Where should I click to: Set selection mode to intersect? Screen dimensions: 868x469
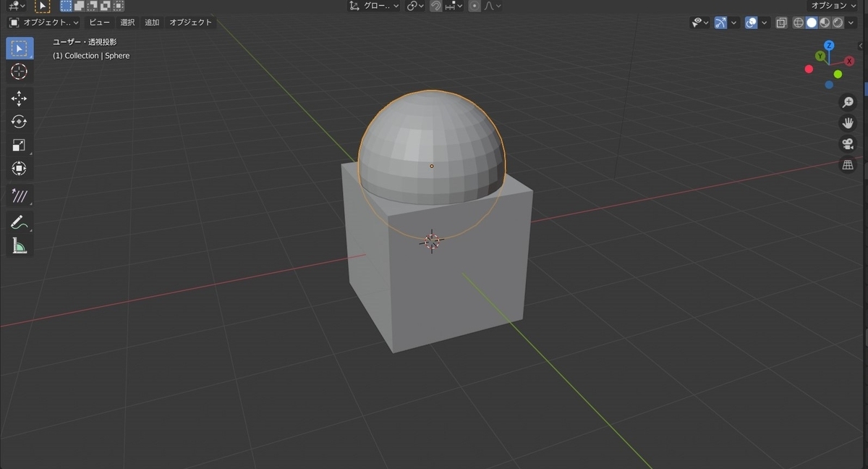coord(118,6)
